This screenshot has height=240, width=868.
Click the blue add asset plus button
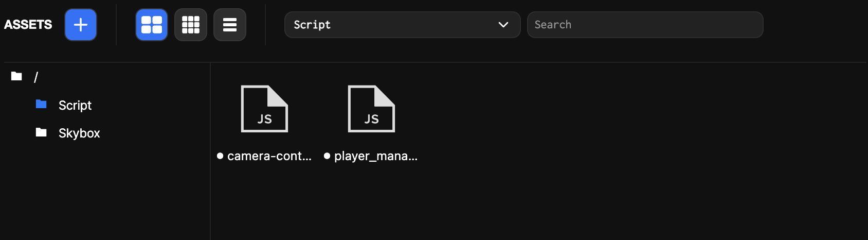pyautogui.click(x=81, y=25)
